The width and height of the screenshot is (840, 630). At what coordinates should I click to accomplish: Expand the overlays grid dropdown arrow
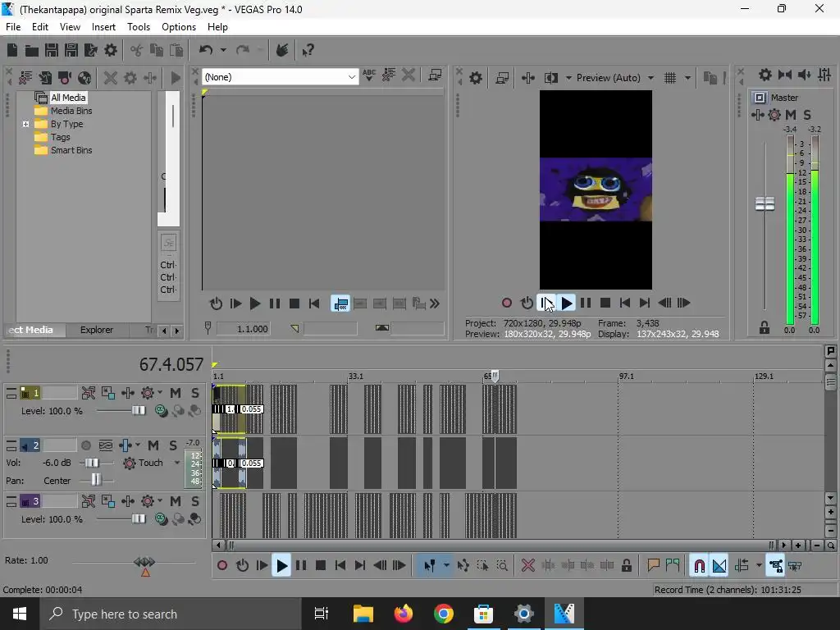click(687, 78)
